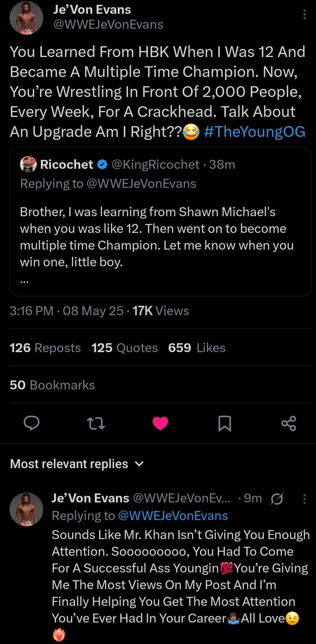This screenshot has height=644, width=316.
Task: Open the main post's three-dot menu
Action: (304, 14)
